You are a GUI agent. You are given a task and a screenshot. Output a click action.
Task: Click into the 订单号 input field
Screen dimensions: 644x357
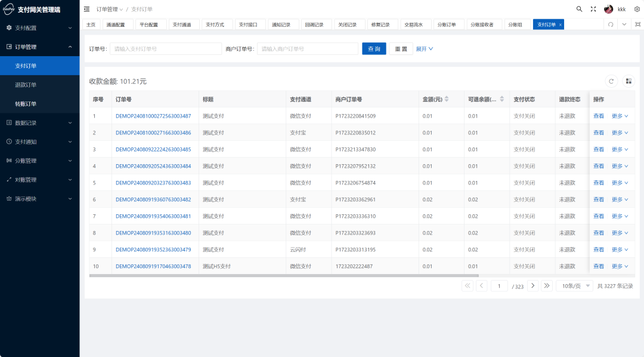tap(166, 48)
